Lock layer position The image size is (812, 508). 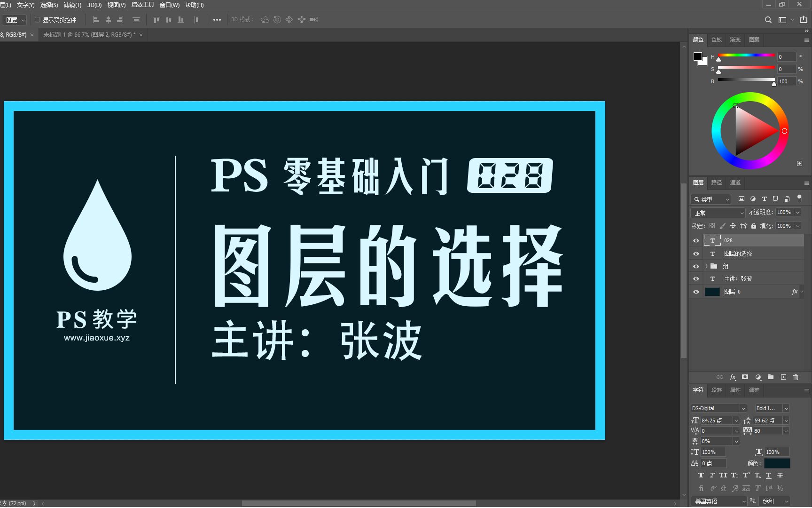click(x=733, y=226)
